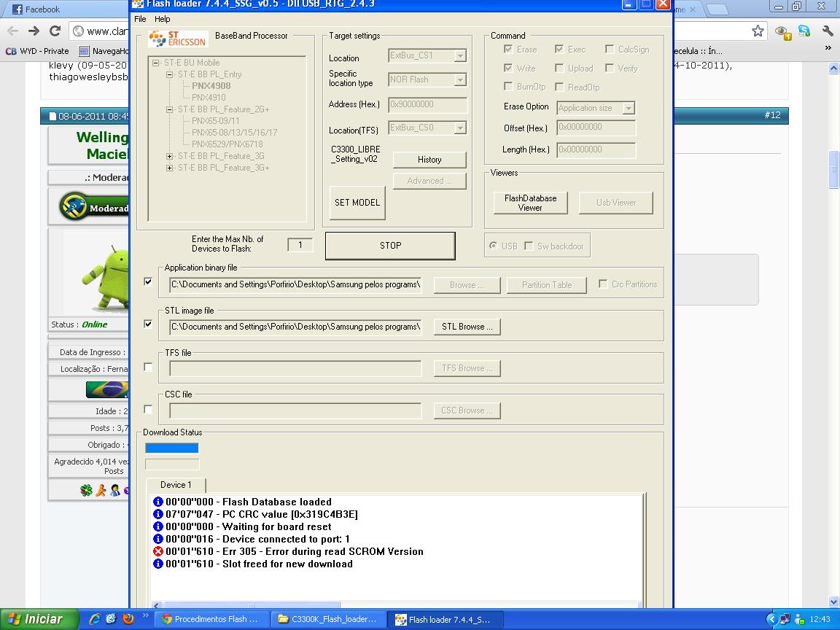Click the Chrome back arrow icon
840x630 pixels.
12,31
